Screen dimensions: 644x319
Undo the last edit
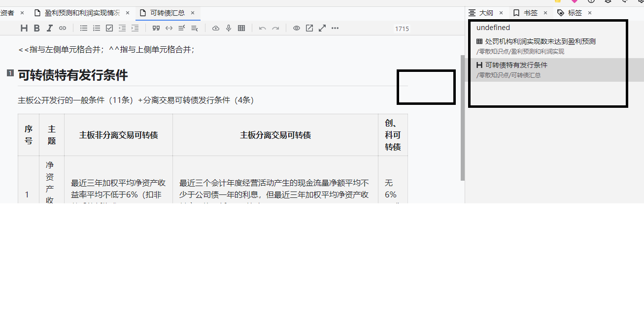click(x=262, y=28)
